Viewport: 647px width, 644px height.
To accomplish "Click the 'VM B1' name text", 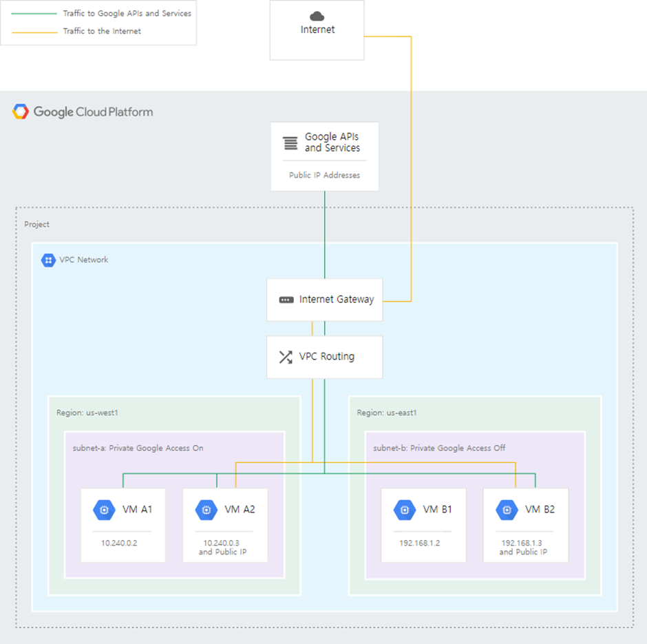I will point(437,510).
